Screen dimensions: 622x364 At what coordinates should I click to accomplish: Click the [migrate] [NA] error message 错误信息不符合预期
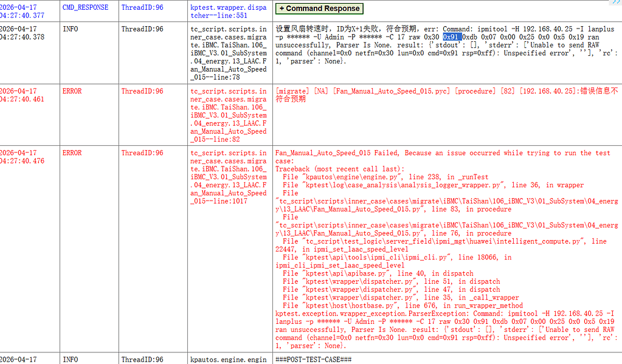[x=447, y=95]
